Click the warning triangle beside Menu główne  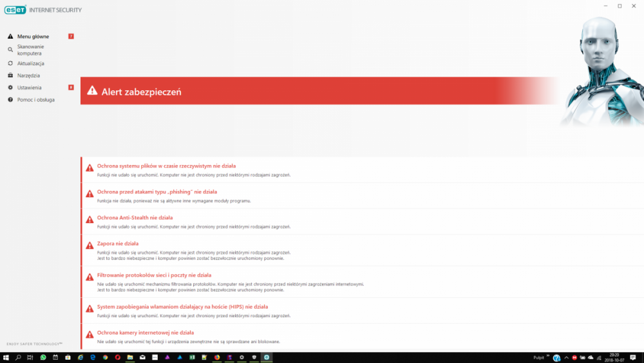click(x=10, y=36)
